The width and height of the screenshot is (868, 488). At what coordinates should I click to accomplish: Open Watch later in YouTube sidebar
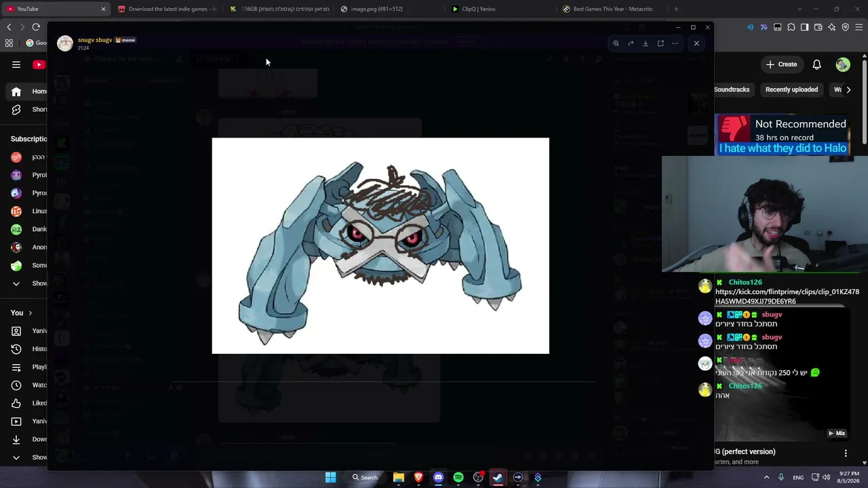[x=28, y=385]
